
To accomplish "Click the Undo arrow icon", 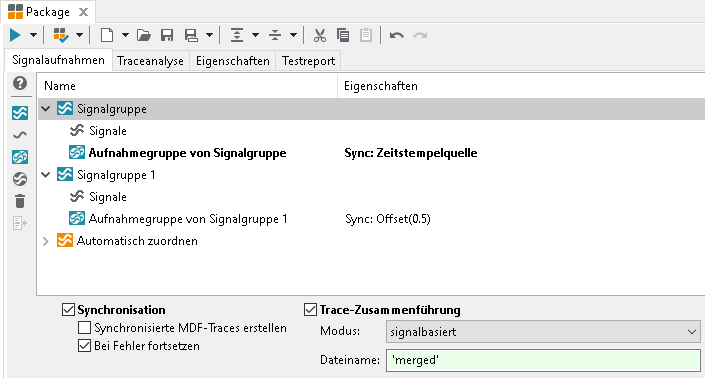I will click(397, 35).
